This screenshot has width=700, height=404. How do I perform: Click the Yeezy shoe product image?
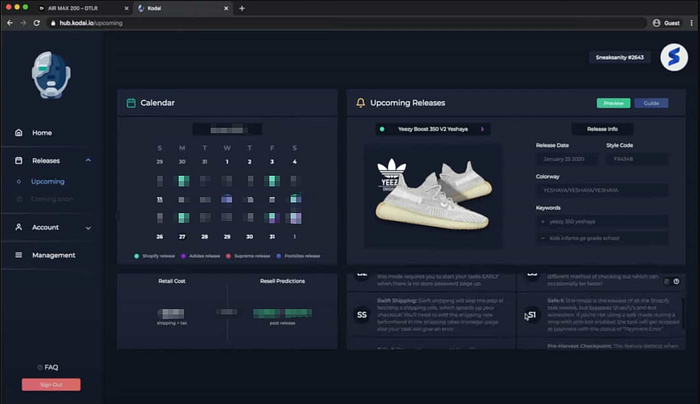pos(433,196)
